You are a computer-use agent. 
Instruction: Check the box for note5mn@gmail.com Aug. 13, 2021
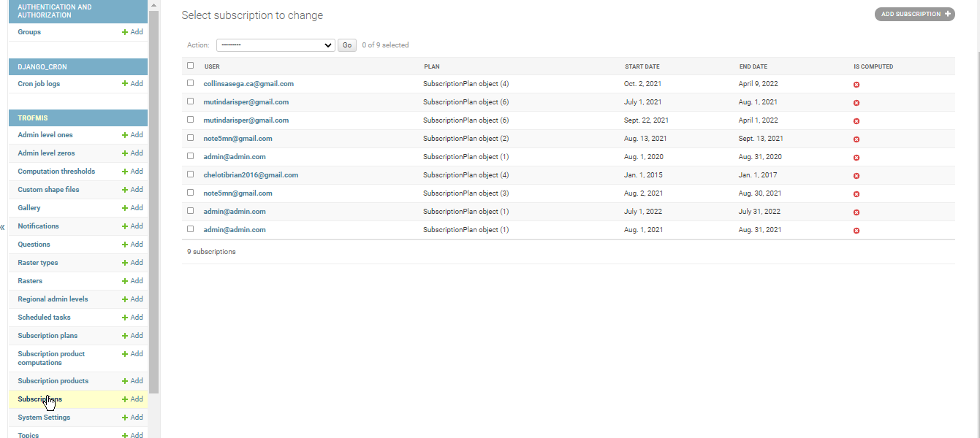point(191,138)
